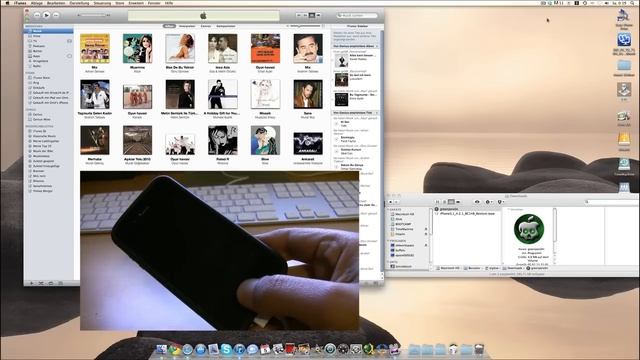Select greenpois0n file in Finder list
The height and width of the screenshot is (360, 640).
(447, 209)
